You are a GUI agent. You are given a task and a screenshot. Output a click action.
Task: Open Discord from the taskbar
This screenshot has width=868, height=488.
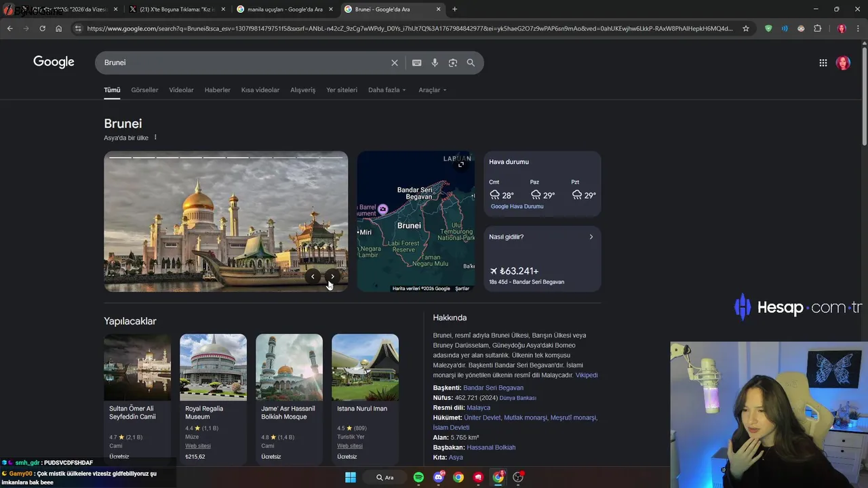point(439,477)
